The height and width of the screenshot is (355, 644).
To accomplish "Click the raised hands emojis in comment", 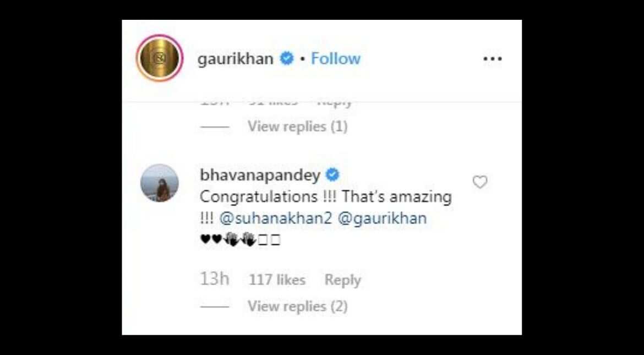I will [240, 239].
